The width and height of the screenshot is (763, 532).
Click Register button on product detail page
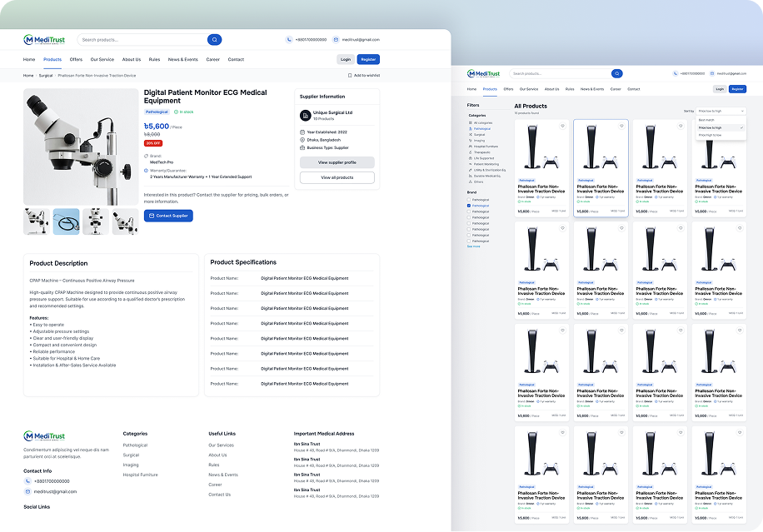tap(368, 59)
